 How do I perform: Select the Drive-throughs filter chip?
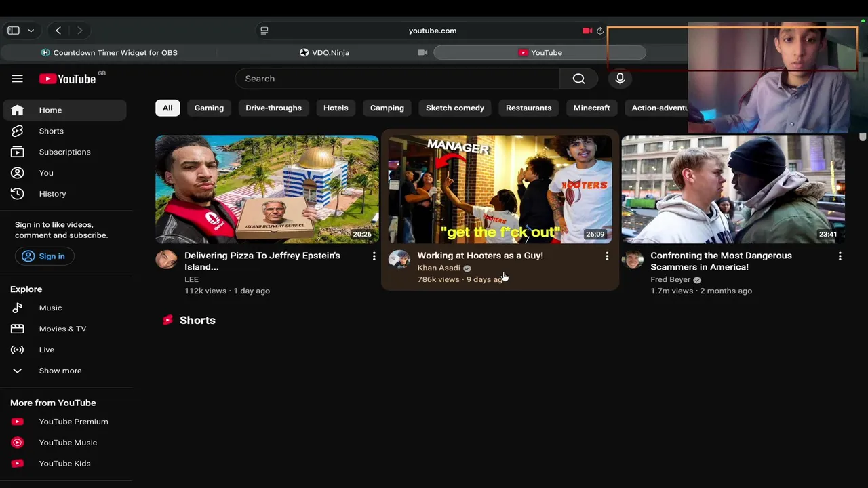[273, 108]
